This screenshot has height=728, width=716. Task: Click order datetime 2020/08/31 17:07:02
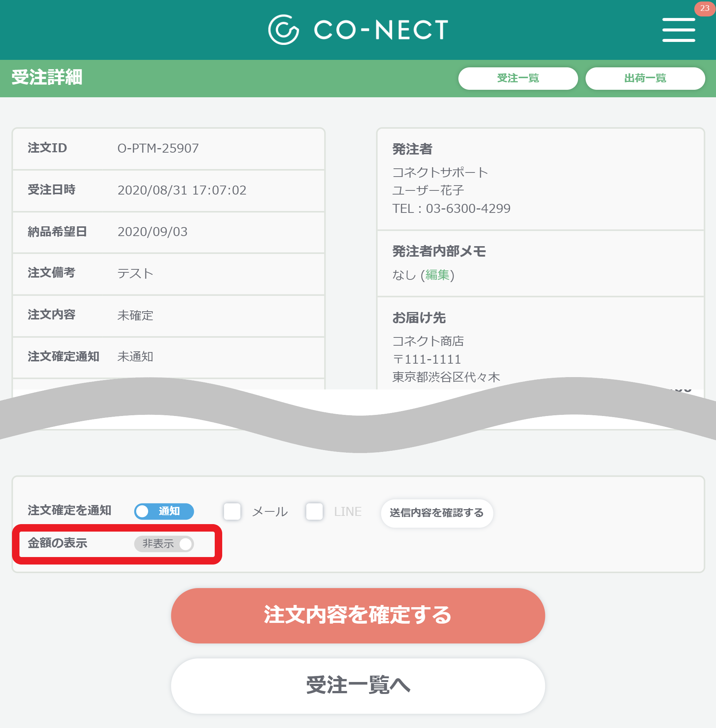point(182,190)
